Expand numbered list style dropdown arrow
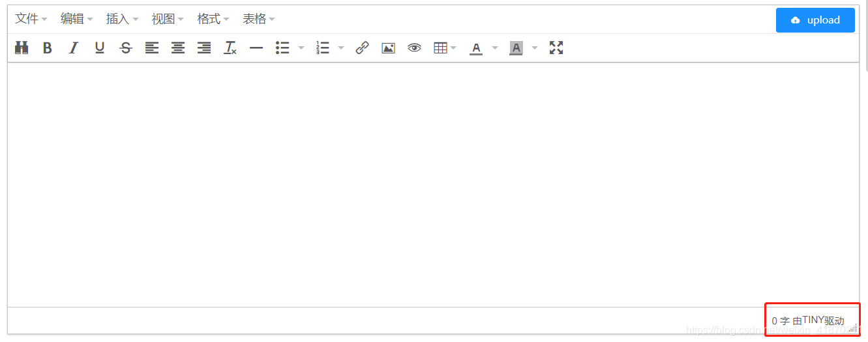The image size is (868, 342). point(341,48)
